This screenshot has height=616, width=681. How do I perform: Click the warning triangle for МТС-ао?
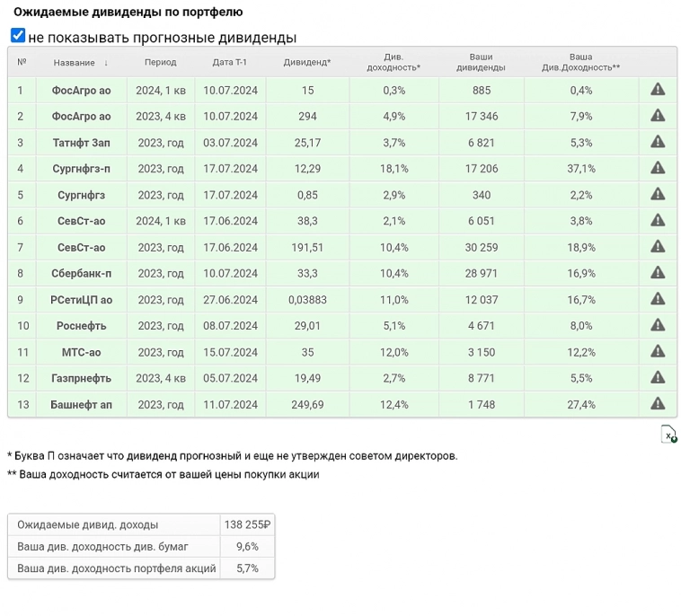658,352
